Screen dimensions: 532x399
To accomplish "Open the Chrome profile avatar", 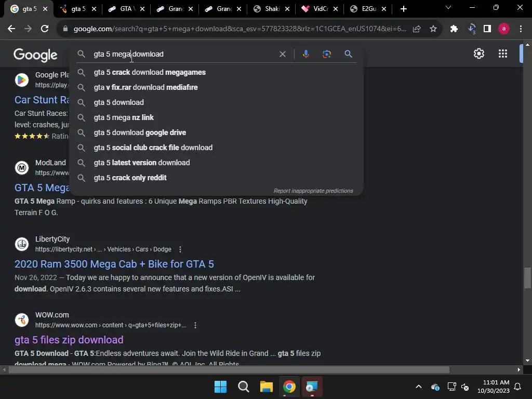I will (504, 29).
